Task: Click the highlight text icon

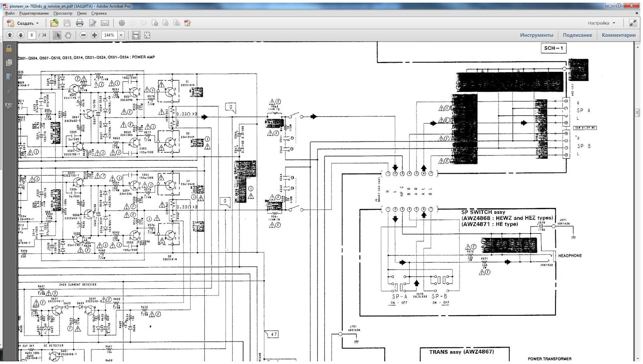Action: point(144,23)
